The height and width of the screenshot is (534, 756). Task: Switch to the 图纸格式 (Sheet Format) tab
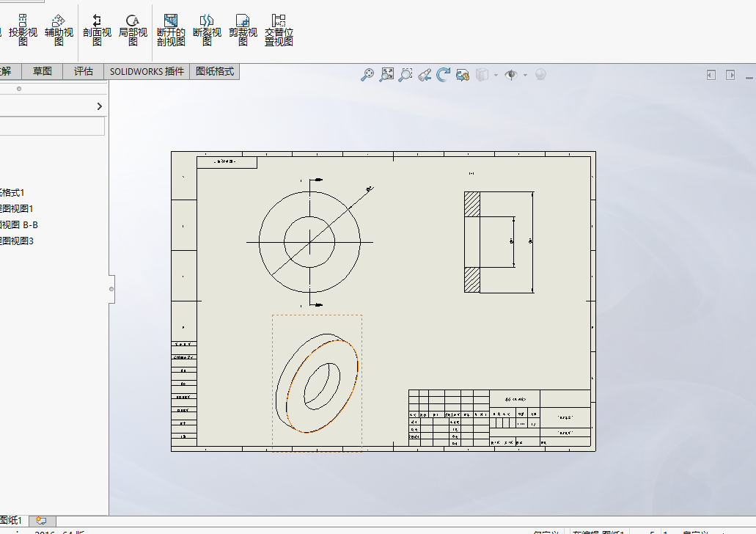point(215,71)
